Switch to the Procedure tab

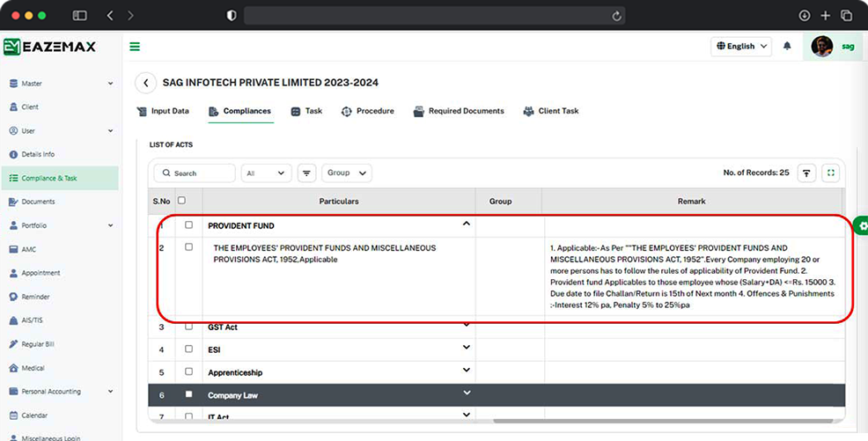[368, 111]
